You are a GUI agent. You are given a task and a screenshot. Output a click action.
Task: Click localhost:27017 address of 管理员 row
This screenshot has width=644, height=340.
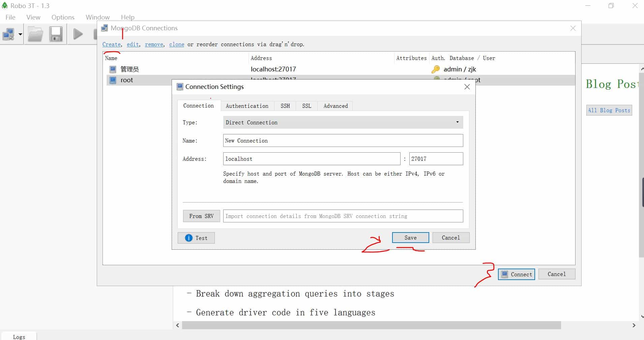click(273, 69)
